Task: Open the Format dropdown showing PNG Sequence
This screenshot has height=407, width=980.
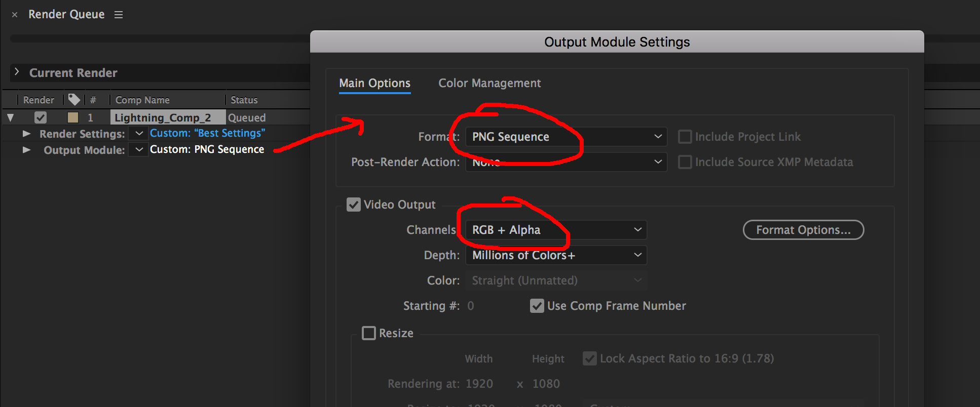Action: pos(566,137)
